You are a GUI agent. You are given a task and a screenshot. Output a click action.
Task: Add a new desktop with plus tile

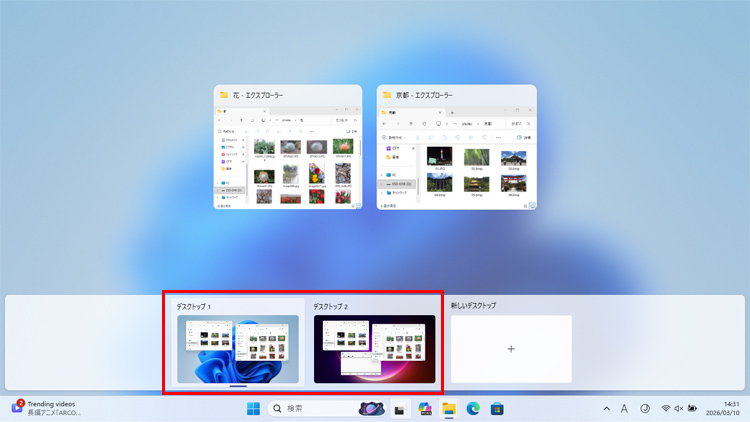(x=511, y=349)
